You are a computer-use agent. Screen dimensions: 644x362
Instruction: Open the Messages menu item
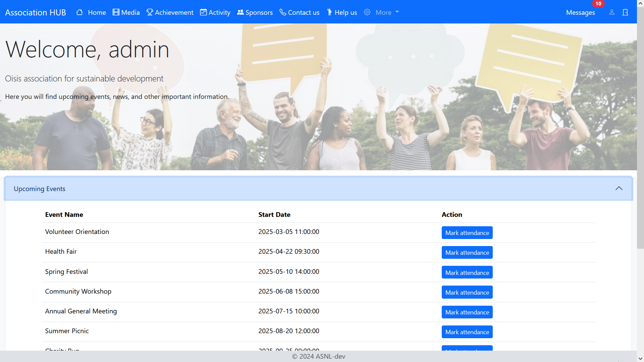[x=580, y=12]
